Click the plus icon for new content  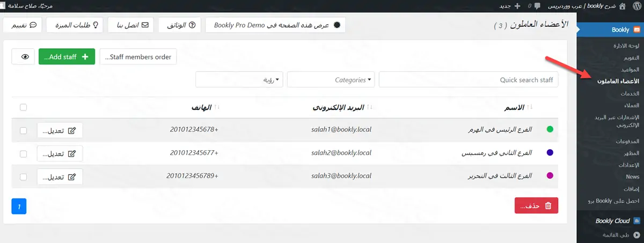[517, 6]
